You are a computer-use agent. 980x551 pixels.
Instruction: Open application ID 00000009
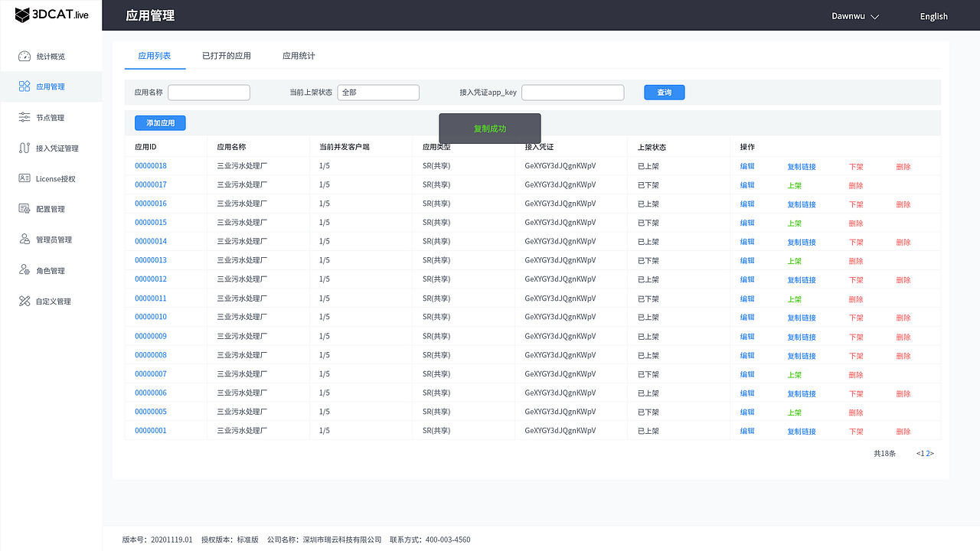[151, 336]
